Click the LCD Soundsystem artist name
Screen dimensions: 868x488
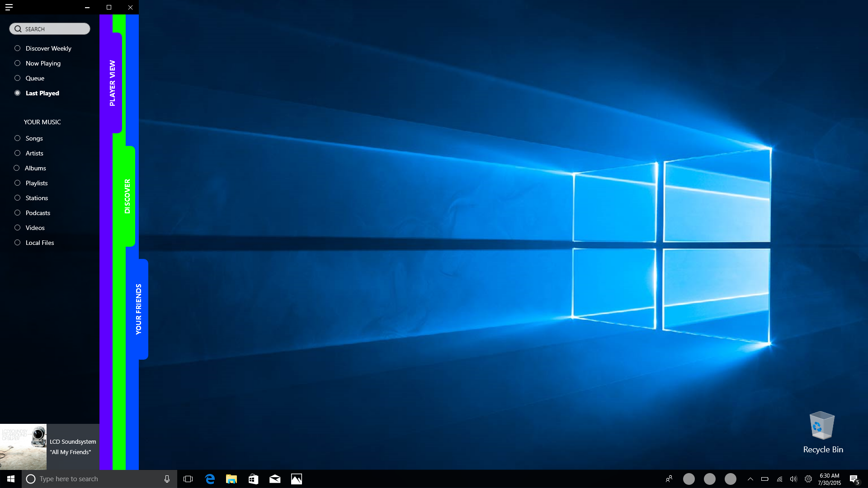[x=73, y=441]
